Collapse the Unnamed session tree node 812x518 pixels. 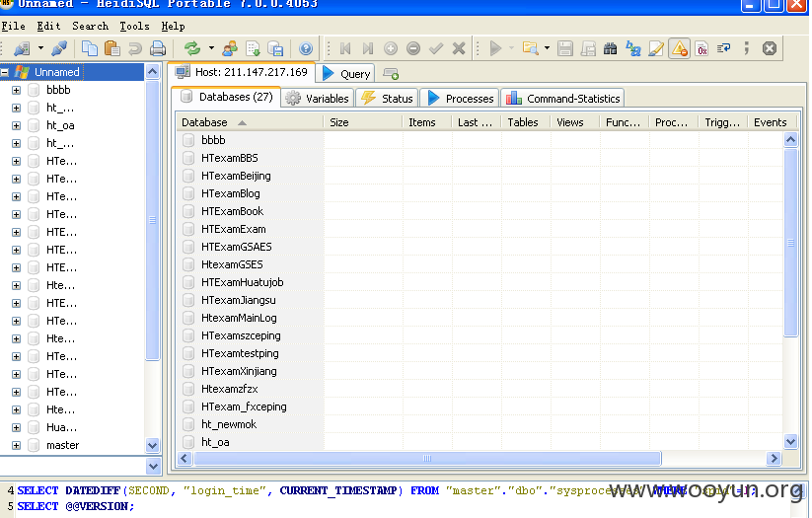[x=5, y=73]
